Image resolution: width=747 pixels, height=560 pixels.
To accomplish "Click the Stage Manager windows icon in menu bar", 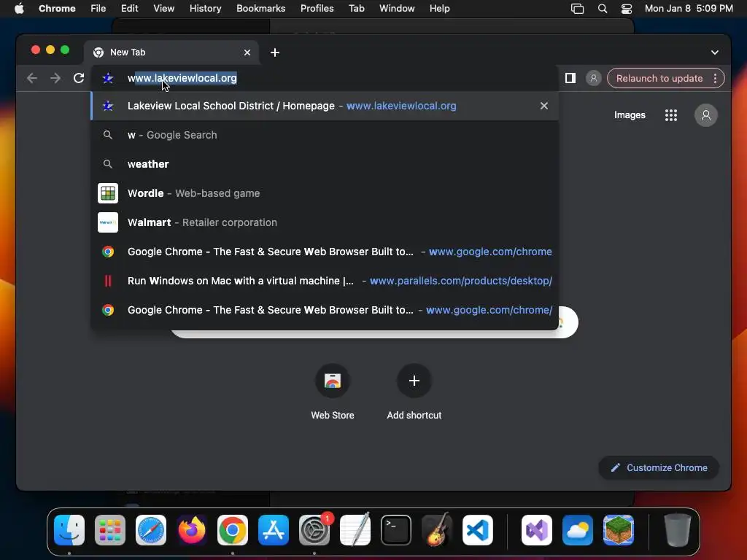I will (578, 9).
